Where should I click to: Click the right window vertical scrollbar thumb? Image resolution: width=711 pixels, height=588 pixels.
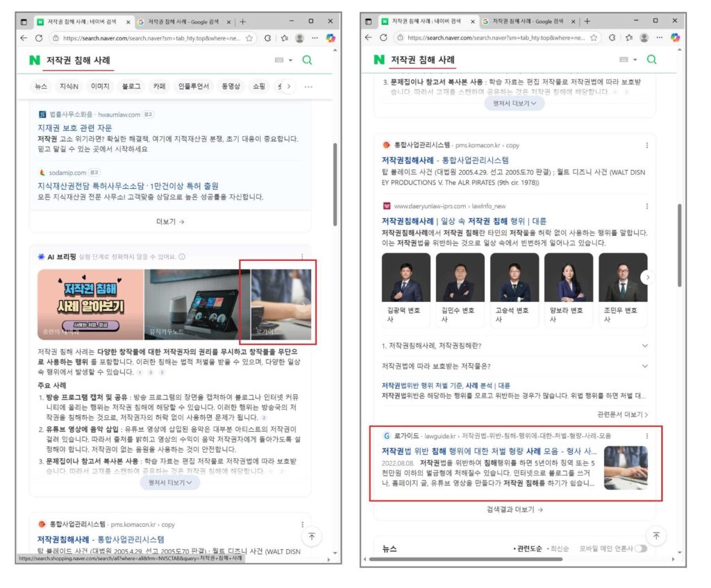tap(679, 245)
